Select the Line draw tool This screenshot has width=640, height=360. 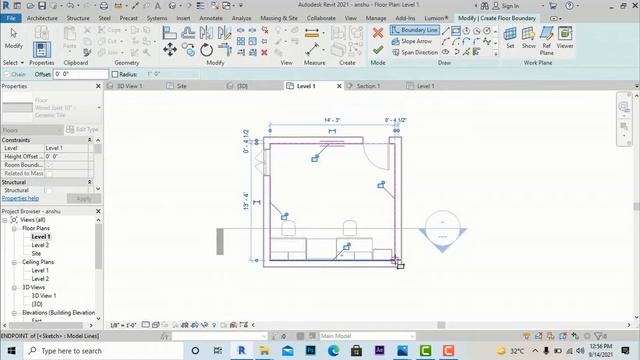[x=446, y=31]
